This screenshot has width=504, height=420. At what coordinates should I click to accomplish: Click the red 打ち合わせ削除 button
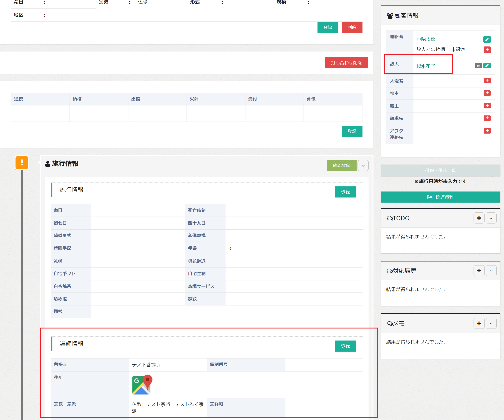click(x=346, y=63)
